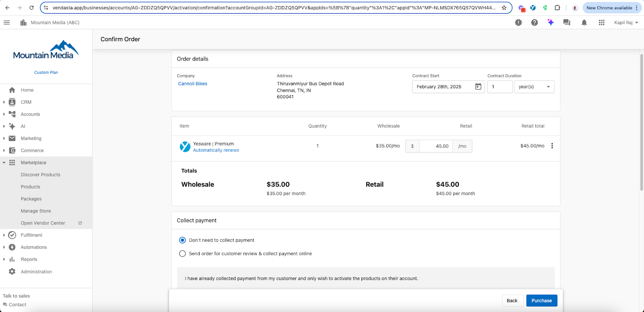Click the Yesware extension icon in Chrome toolbar

pyautogui.click(x=533, y=8)
